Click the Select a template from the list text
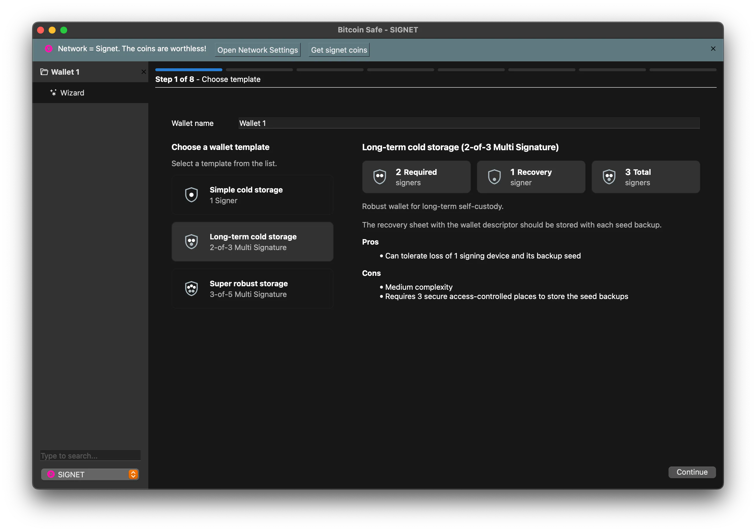 tap(224, 164)
